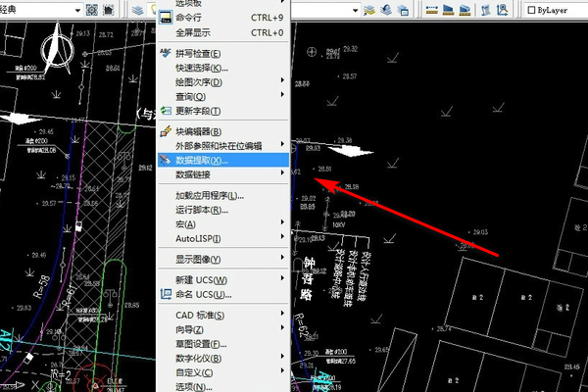
Task: Click the Make Object's Layer Current icon
Action: 369,10
